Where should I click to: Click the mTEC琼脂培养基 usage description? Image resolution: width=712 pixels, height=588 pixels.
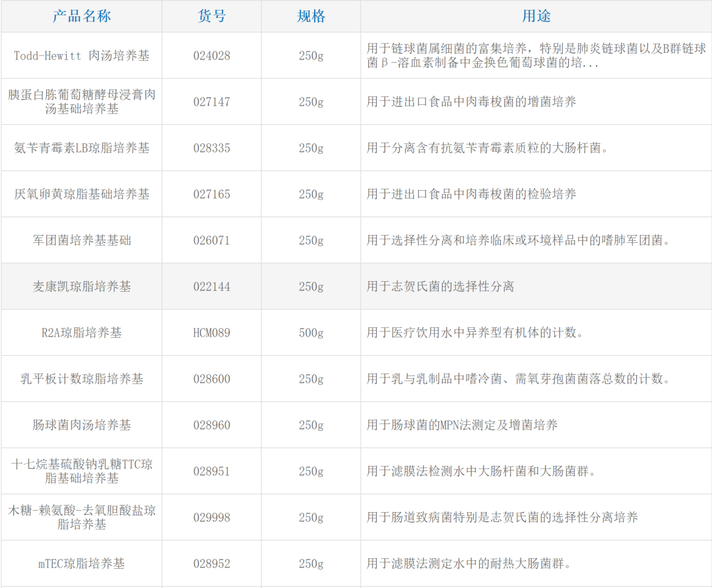pos(475,564)
